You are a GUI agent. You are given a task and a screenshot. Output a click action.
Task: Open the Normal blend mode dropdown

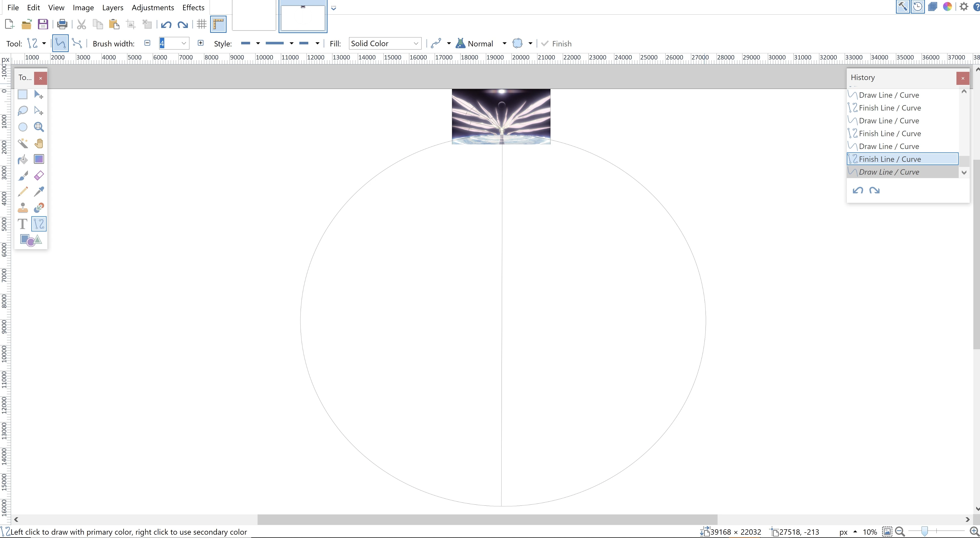point(504,43)
